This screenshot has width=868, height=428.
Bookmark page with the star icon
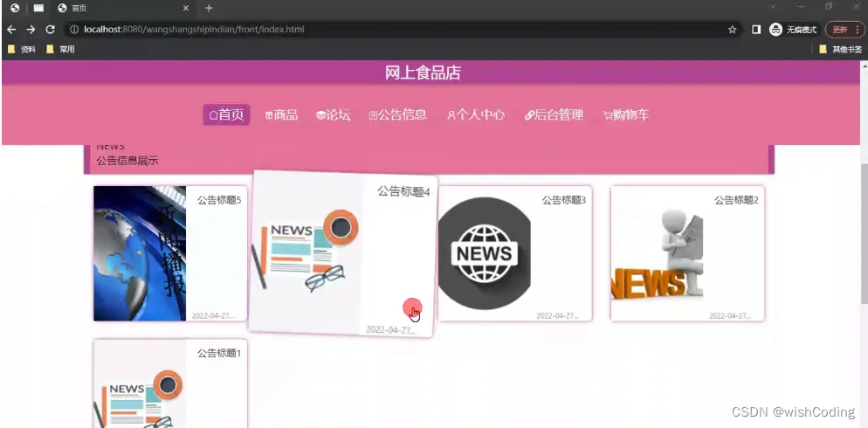(732, 30)
